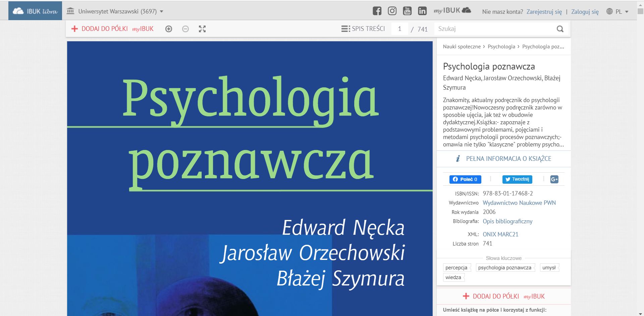Open the MARC21 XML link
644x316 pixels.
(x=509, y=234)
